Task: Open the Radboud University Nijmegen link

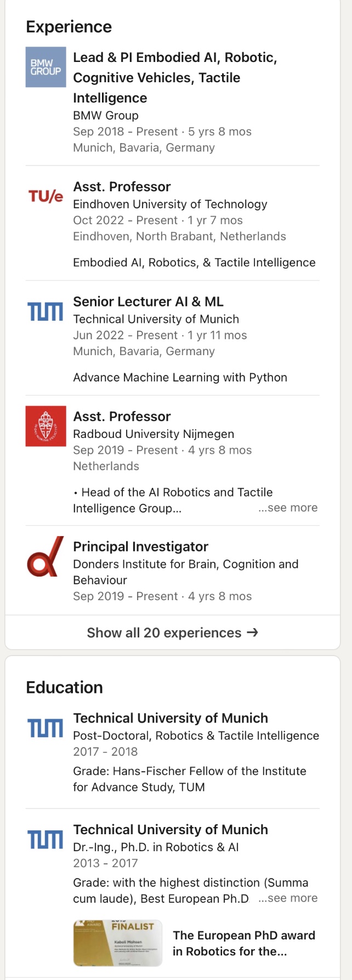Action: [x=154, y=434]
